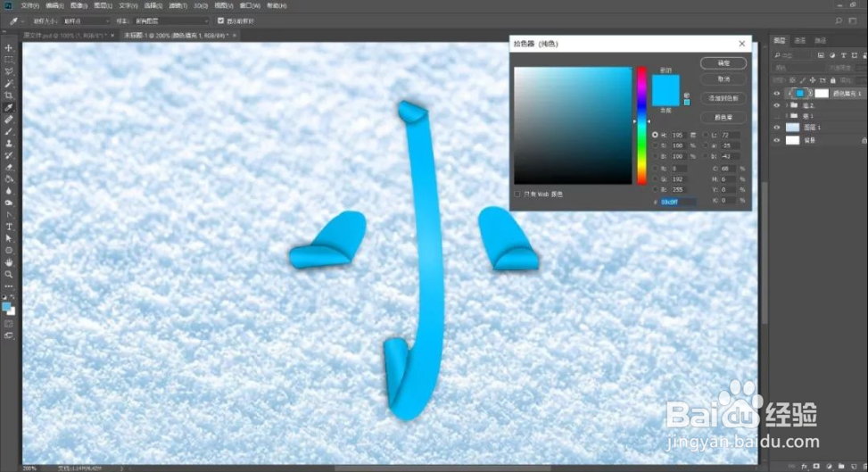This screenshot has height=472, width=868.
Task: Hide the group 2 layer
Action: tap(777, 105)
